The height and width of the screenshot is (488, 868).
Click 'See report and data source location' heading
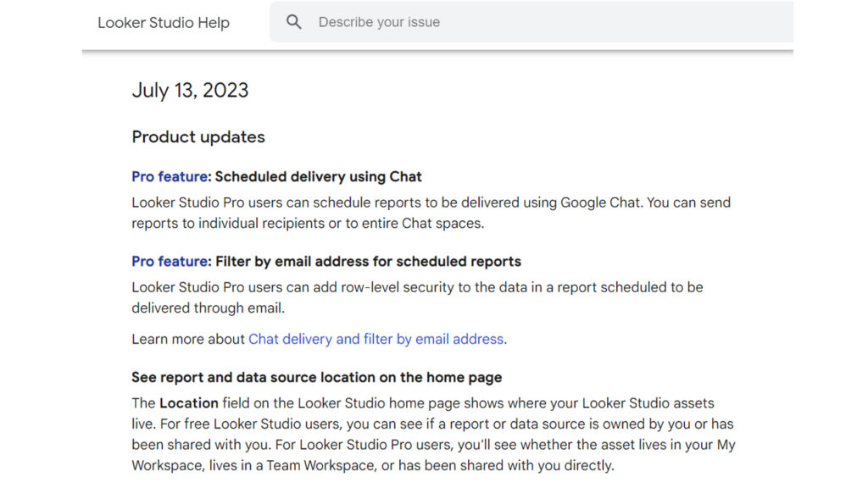317,377
